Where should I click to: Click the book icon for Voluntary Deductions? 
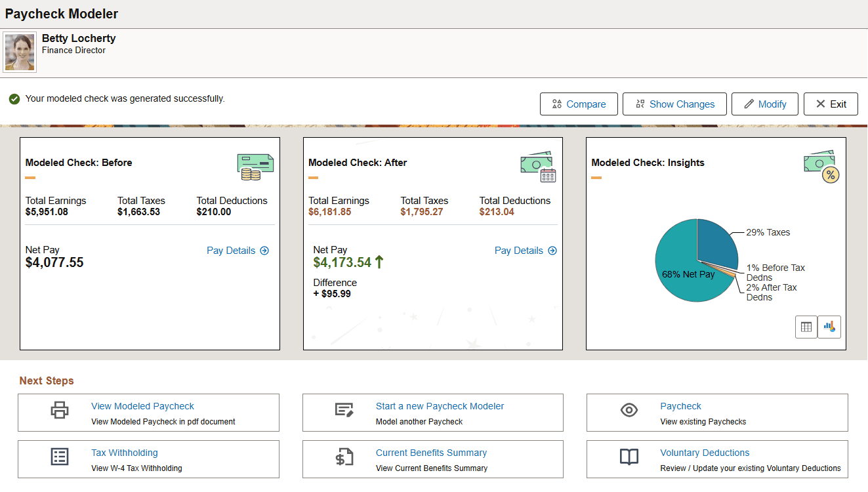(629, 457)
